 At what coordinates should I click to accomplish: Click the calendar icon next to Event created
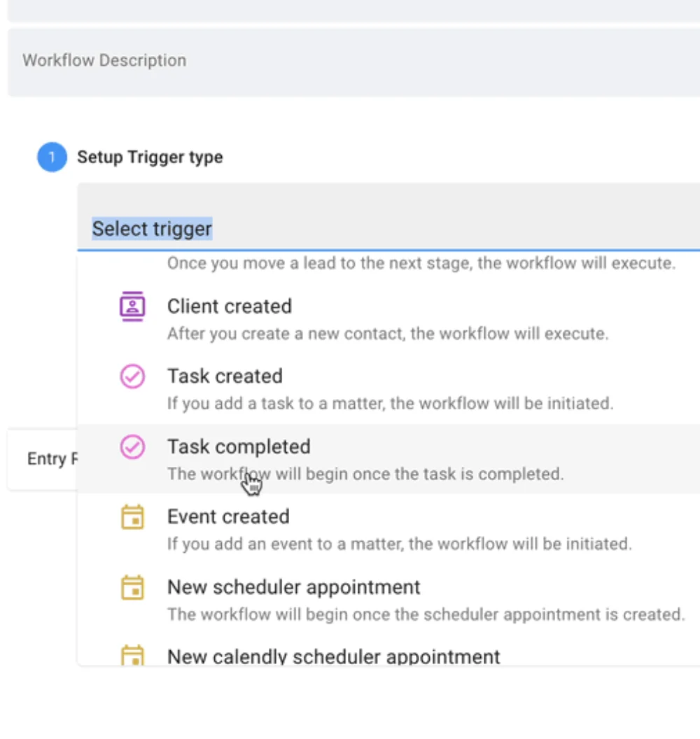pyautogui.click(x=132, y=517)
